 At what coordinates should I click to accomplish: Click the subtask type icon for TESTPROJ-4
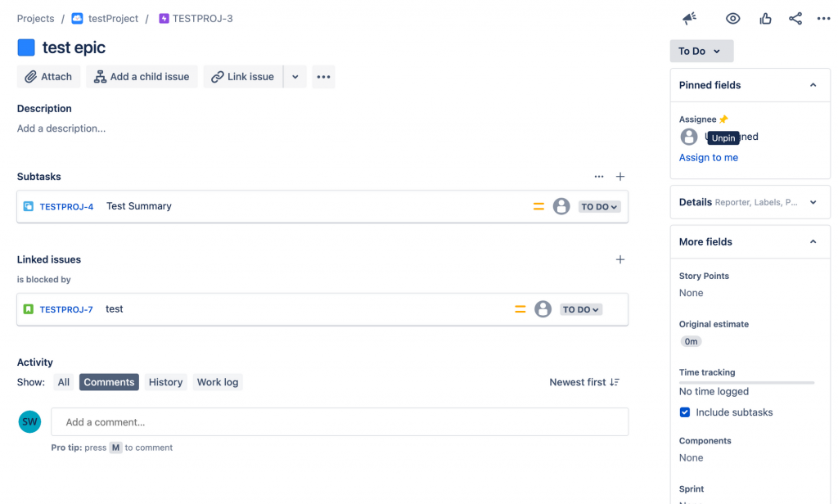[29, 206]
